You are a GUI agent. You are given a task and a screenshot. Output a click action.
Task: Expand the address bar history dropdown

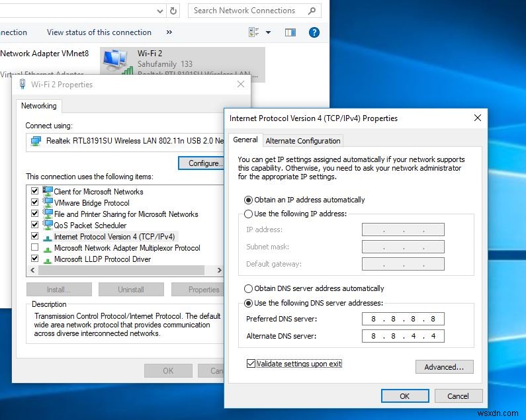(160, 11)
